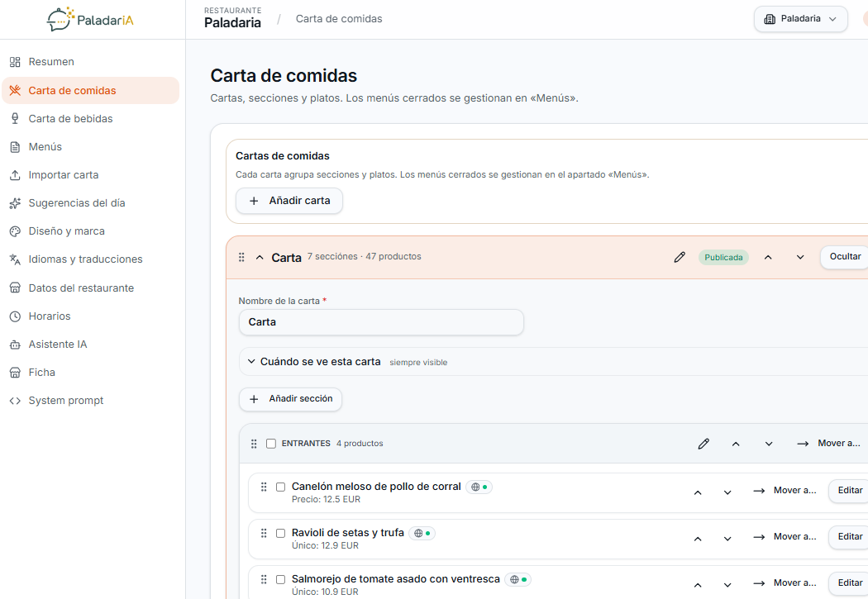Click Carta de comidas in the breadcrumb

click(x=339, y=19)
